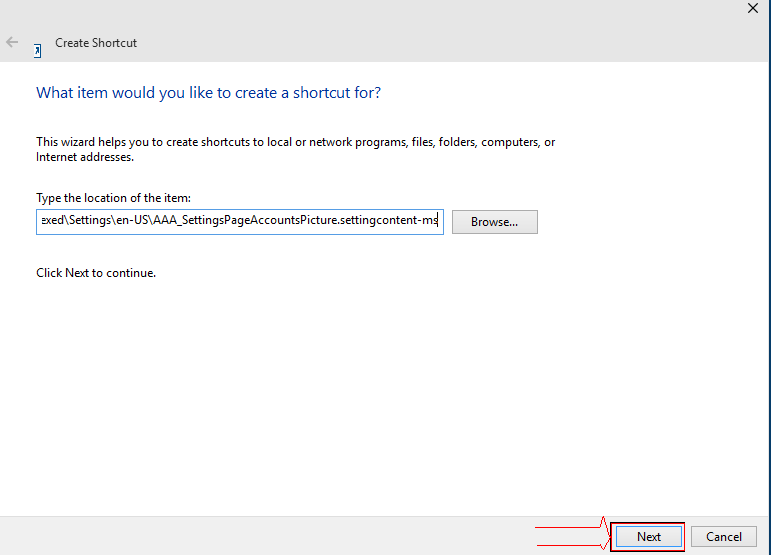Click the Create Shortcut wizard icon
771x555 pixels.
click(x=37, y=49)
